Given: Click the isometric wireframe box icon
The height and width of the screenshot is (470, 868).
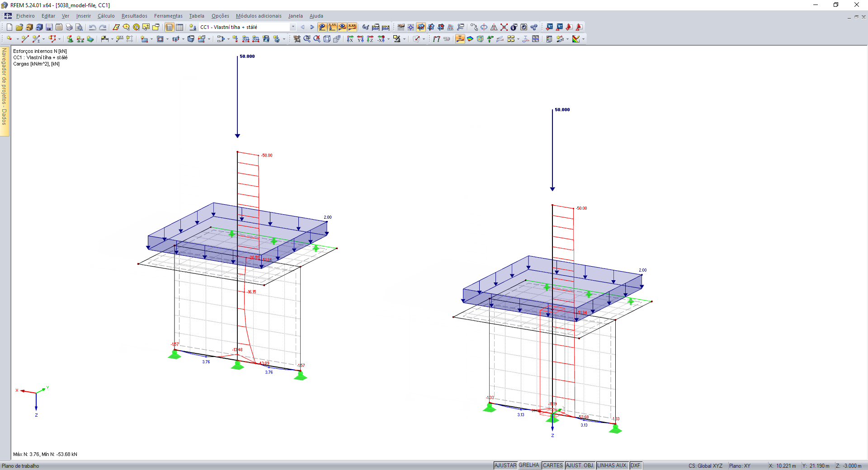Looking at the screenshot, I should point(327,39).
